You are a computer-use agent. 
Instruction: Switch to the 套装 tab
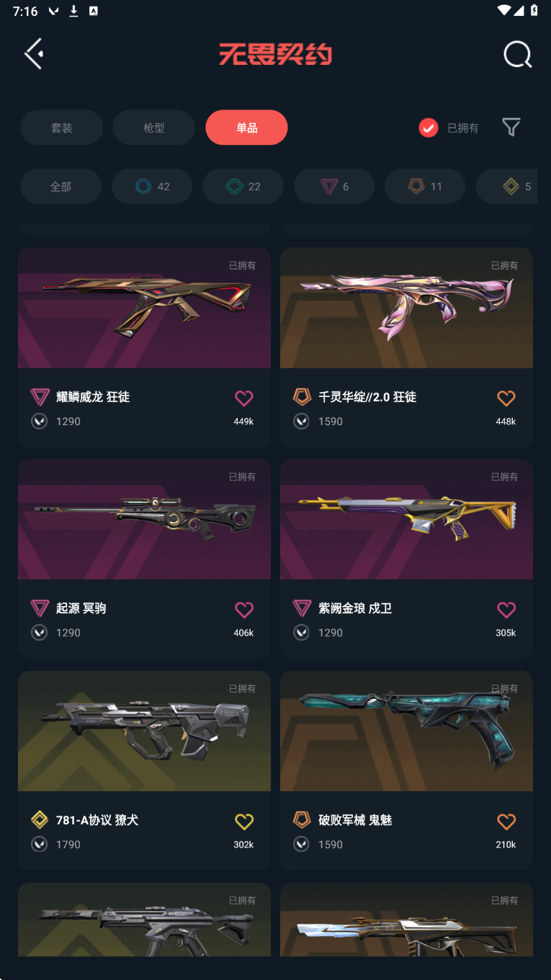pos(61,128)
